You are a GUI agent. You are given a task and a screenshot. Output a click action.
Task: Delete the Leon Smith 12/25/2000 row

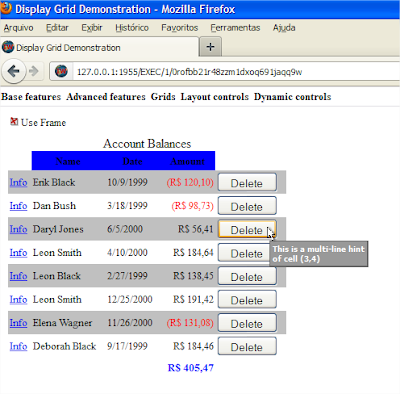pos(247,300)
